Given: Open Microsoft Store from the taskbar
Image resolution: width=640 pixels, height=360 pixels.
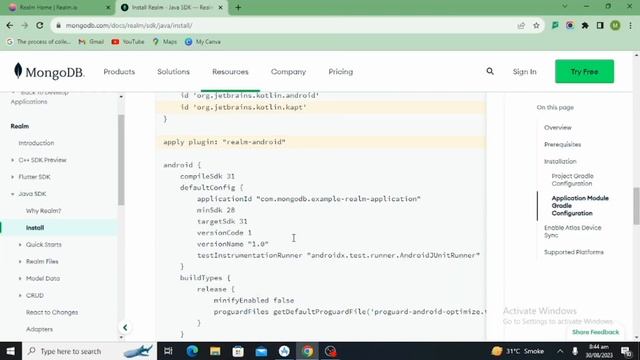Looking at the screenshot, I should click(238, 351).
